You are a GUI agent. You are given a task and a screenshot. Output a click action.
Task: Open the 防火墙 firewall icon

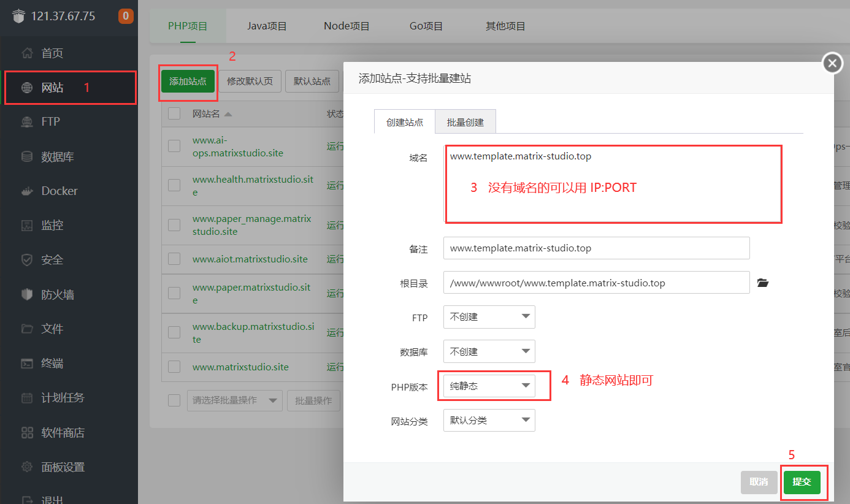(x=27, y=294)
